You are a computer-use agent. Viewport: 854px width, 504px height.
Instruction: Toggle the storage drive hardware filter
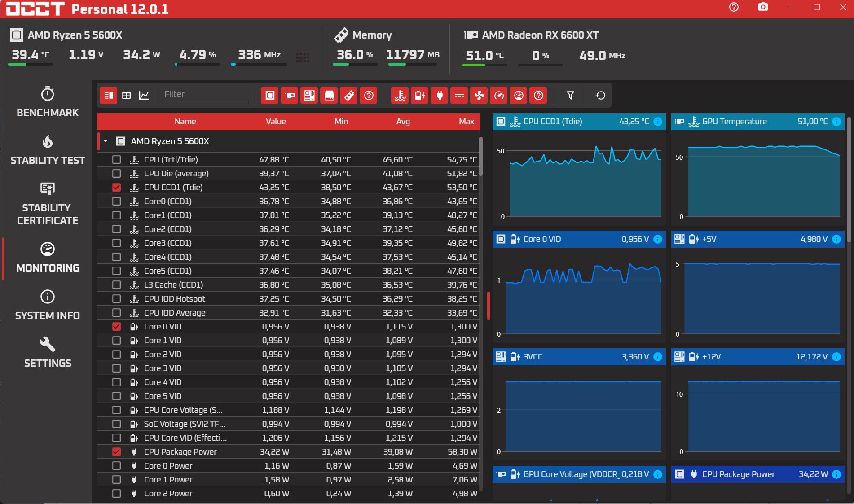(329, 95)
